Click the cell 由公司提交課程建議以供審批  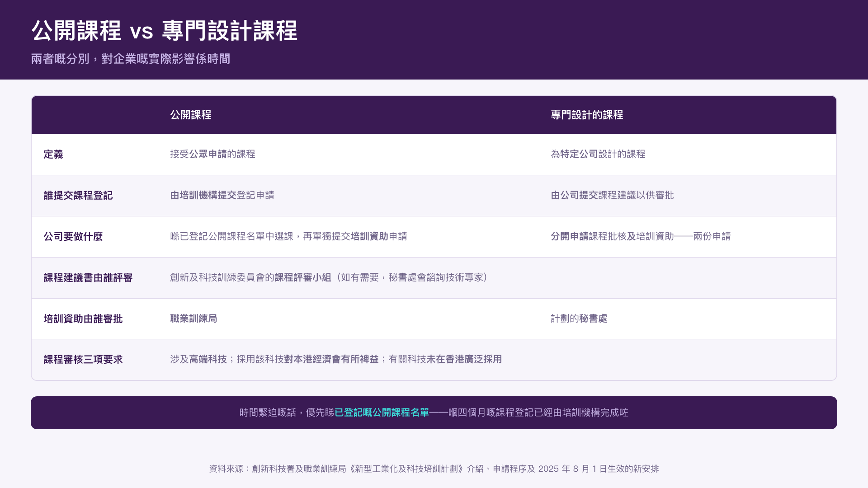tap(612, 195)
